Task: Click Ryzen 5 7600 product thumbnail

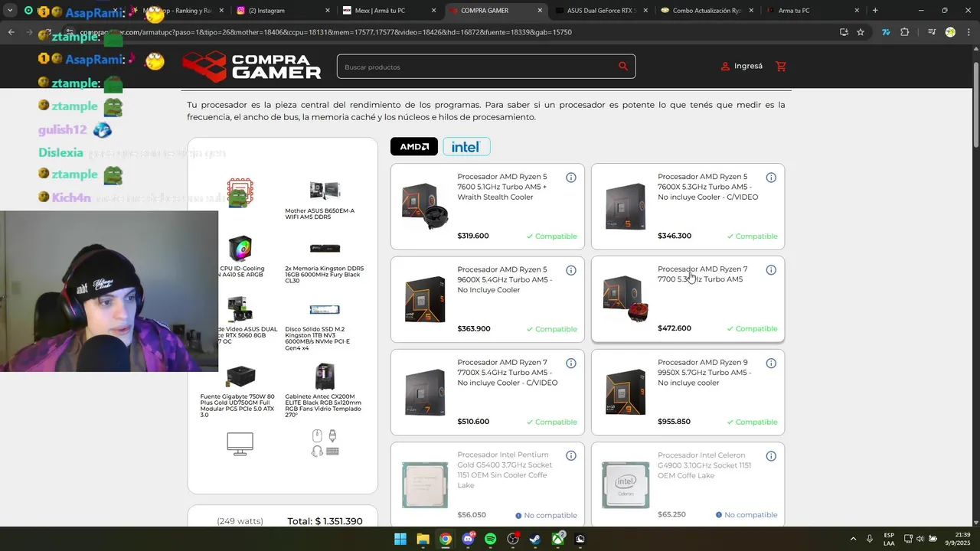Action: coord(425,206)
